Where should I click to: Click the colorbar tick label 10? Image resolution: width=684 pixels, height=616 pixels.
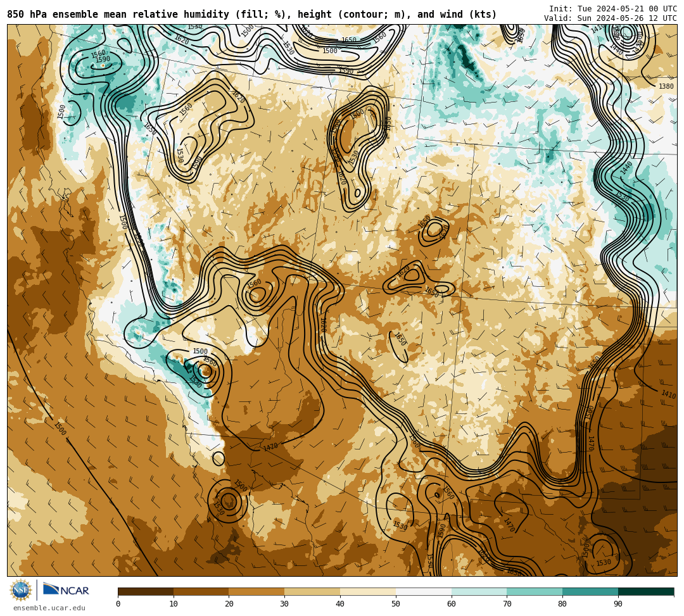click(x=174, y=604)
